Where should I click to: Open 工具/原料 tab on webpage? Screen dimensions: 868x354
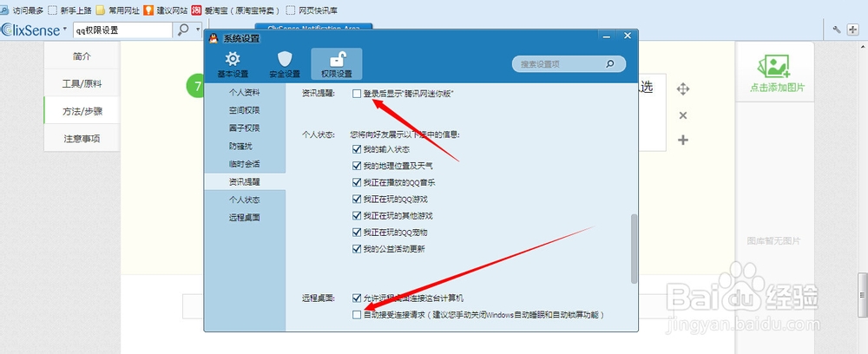[x=82, y=83]
